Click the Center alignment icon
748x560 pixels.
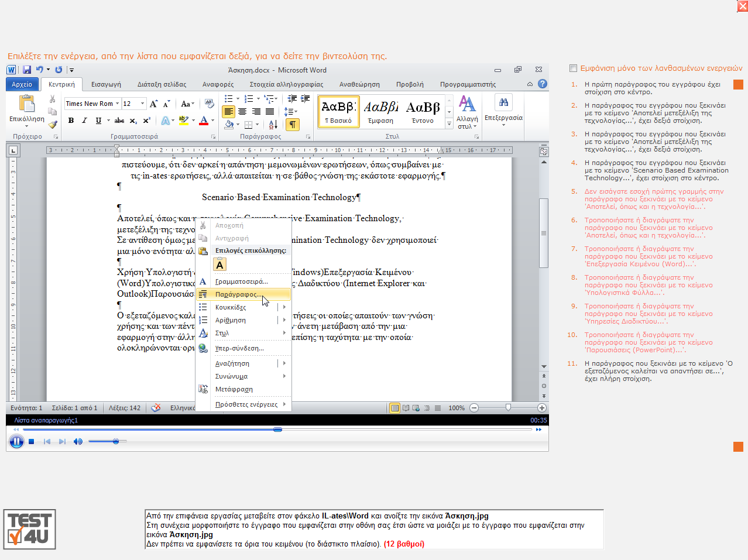[x=242, y=112]
